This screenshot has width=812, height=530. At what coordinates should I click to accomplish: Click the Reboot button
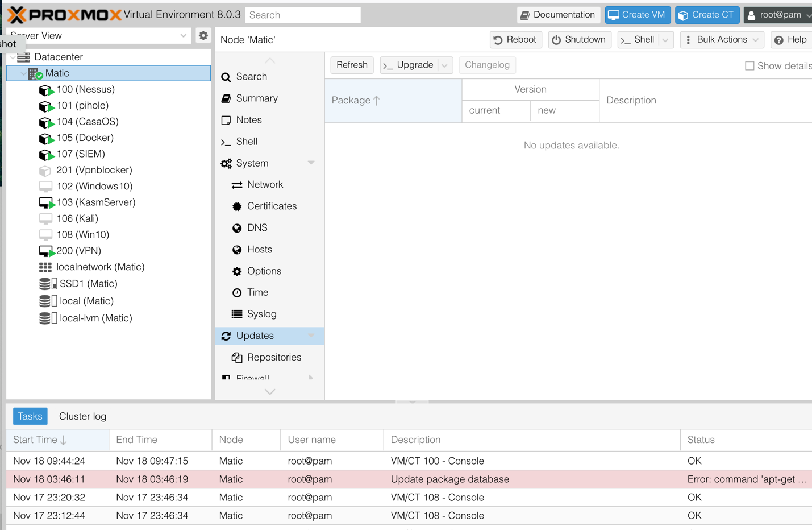click(515, 40)
